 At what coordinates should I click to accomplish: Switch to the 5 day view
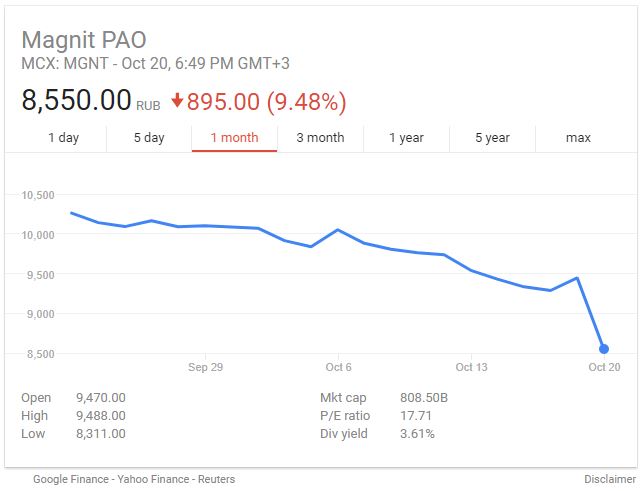coord(149,138)
